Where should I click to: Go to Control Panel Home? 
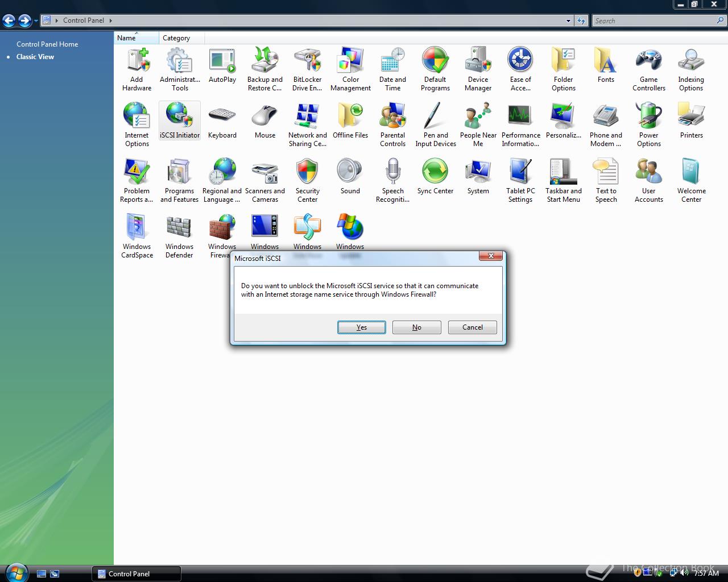click(47, 44)
